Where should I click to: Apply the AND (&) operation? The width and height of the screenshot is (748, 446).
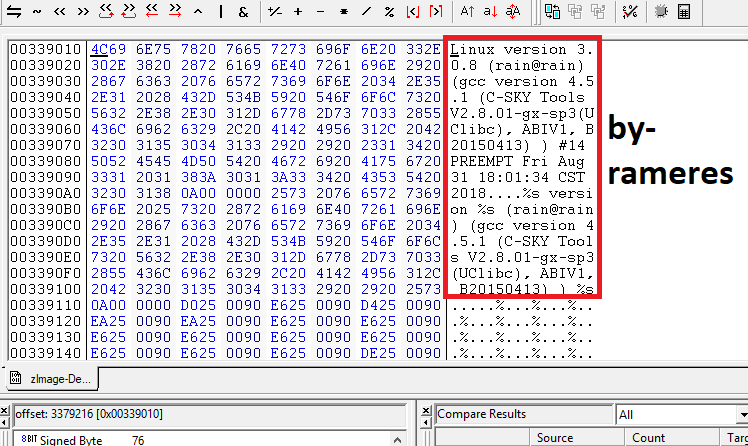(x=243, y=11)
